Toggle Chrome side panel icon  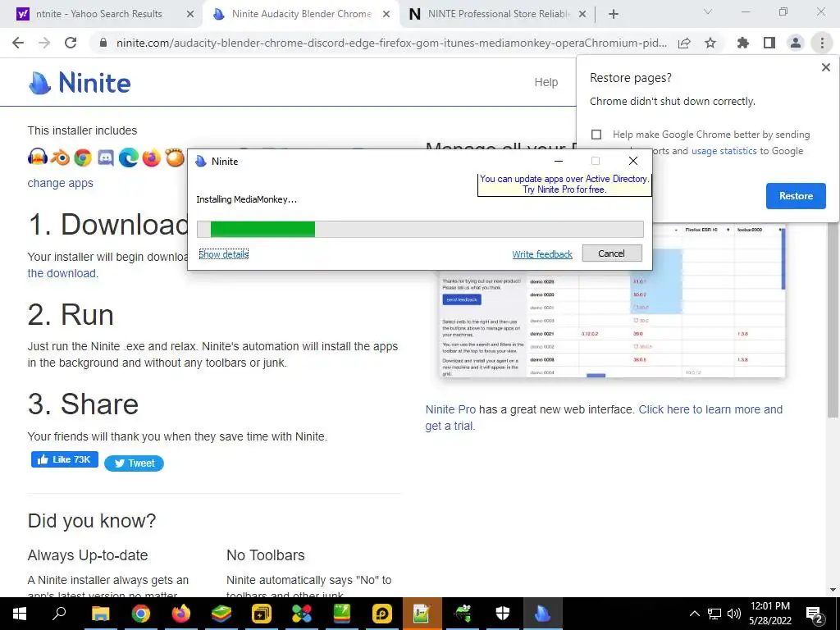point(769,43)
